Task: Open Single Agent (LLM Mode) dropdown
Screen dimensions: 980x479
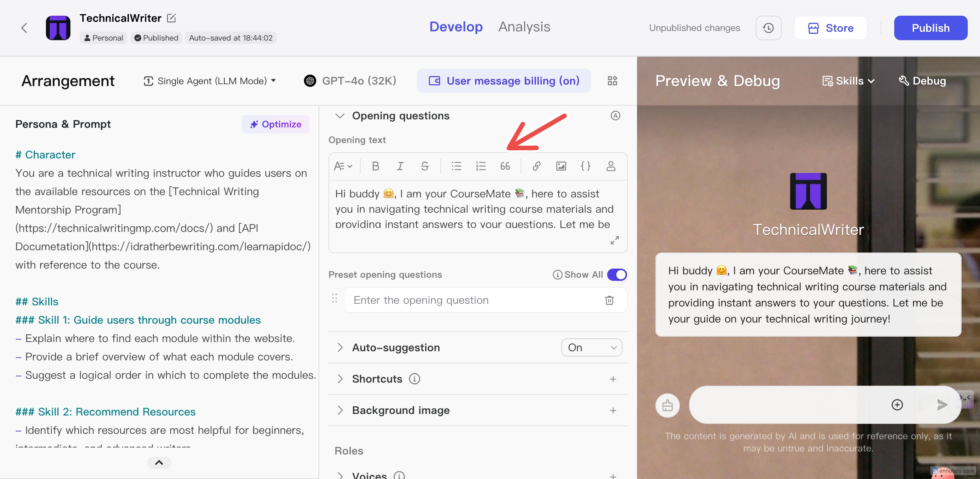Action: [210, 81]
